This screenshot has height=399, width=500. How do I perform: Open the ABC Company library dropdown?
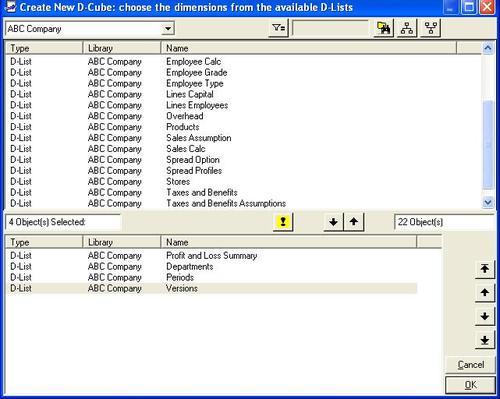coord(168,29)
